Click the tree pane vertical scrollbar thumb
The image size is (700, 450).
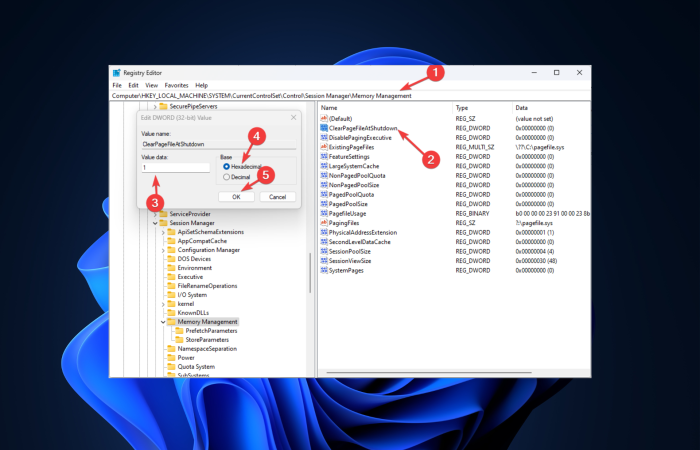click(310, 273)
